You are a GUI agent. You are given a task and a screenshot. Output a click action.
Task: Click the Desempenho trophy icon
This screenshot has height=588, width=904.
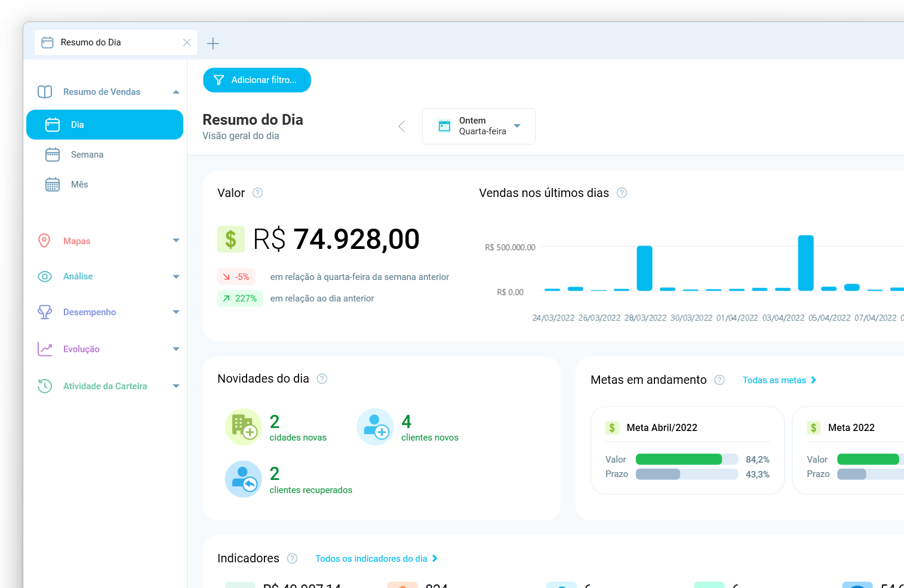45,312
